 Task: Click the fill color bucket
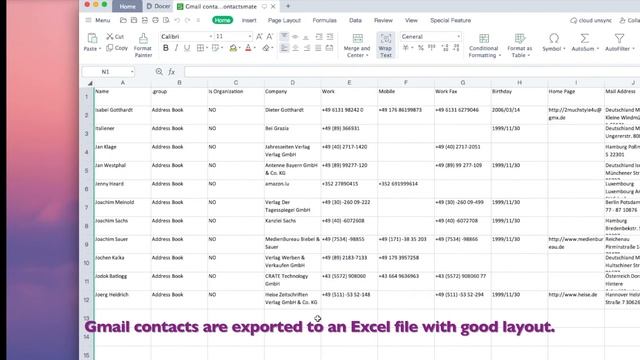(233, 48)
